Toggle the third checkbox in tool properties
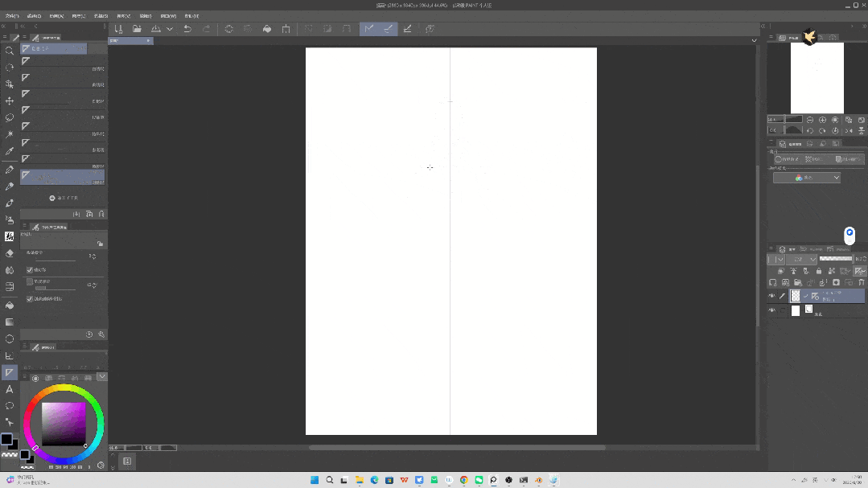868x488 pixels. [x=30, y=299]
